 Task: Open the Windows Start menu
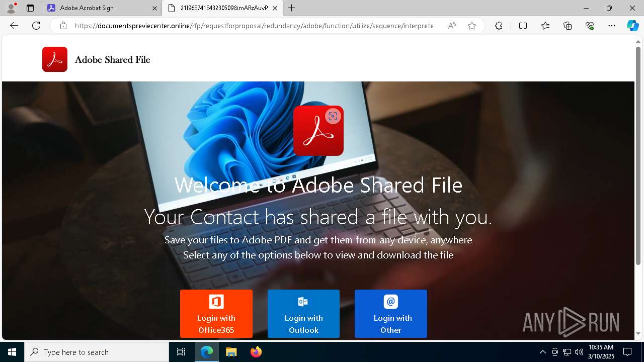point(12,352)
